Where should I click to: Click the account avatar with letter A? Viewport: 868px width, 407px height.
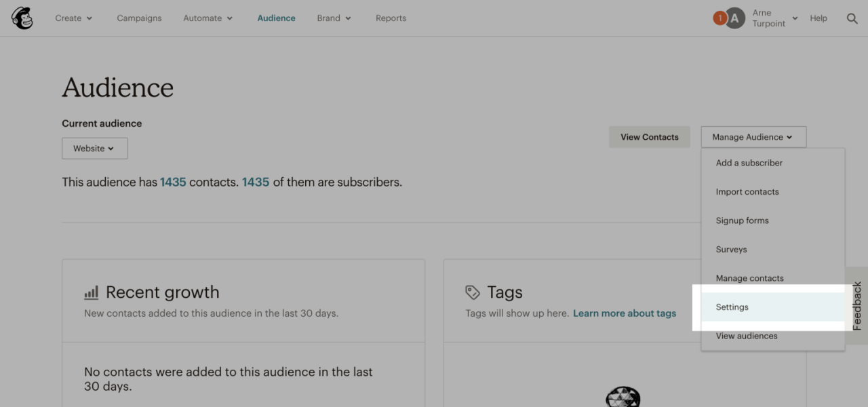[735, 18]
